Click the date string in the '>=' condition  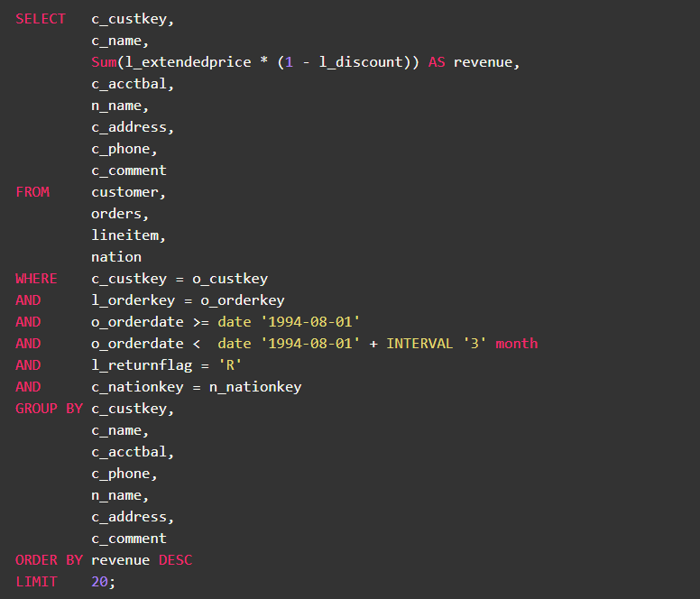(310, 322)
